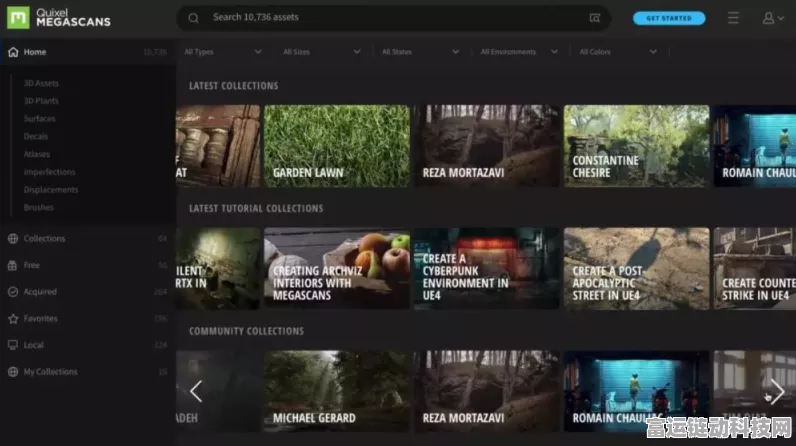Click the Search 10,736 assets field

(393, 18)
